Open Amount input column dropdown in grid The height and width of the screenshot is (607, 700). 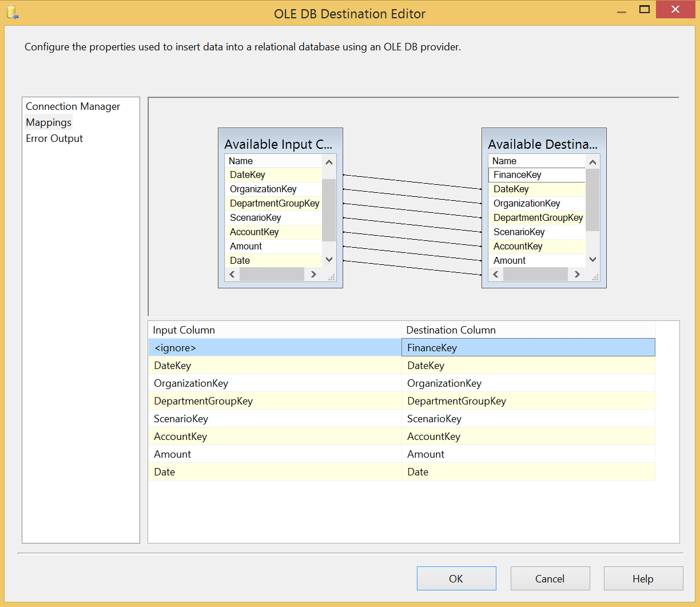coord(275,454)
